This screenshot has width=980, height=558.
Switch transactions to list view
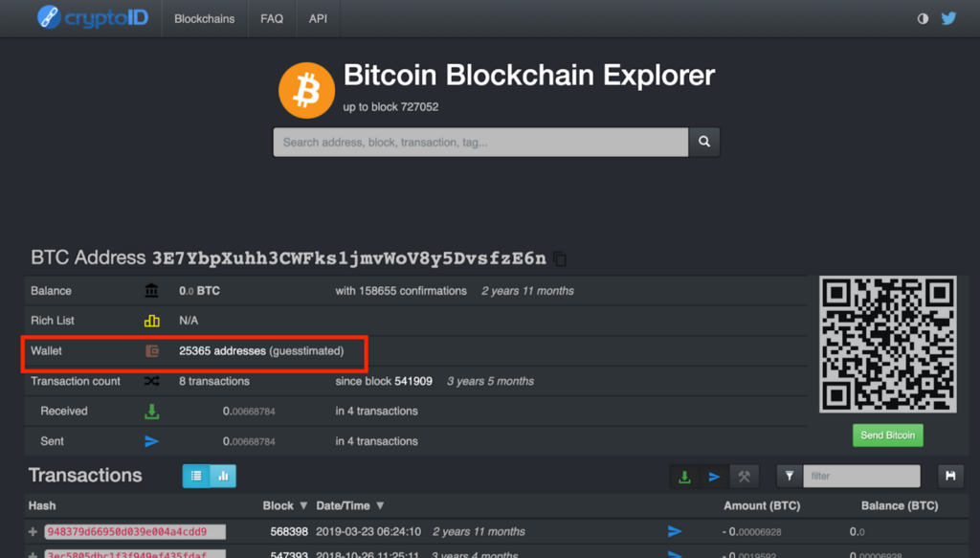click(196, 476)
